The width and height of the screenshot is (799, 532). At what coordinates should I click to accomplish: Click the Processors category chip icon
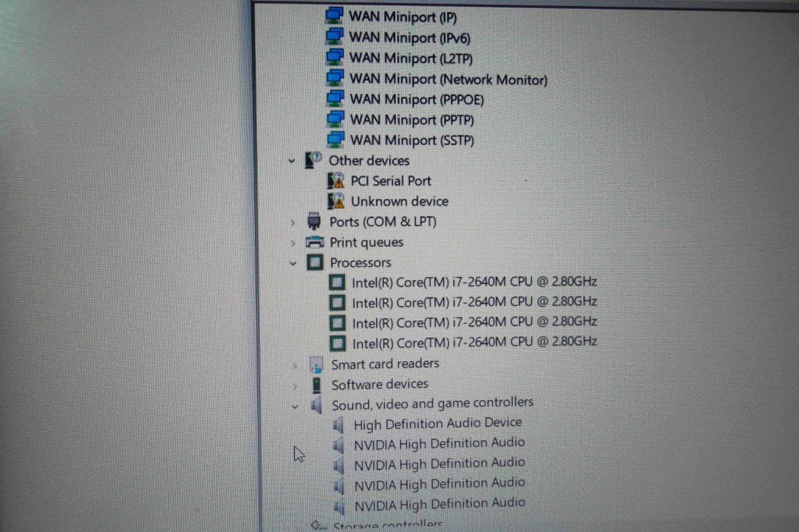pos(315,262)
